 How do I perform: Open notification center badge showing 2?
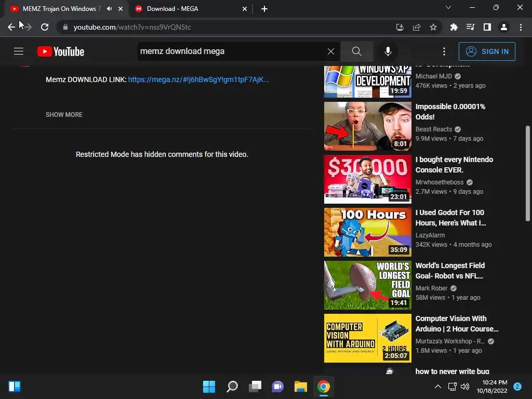pyautogui.click(x=517, y=387)
